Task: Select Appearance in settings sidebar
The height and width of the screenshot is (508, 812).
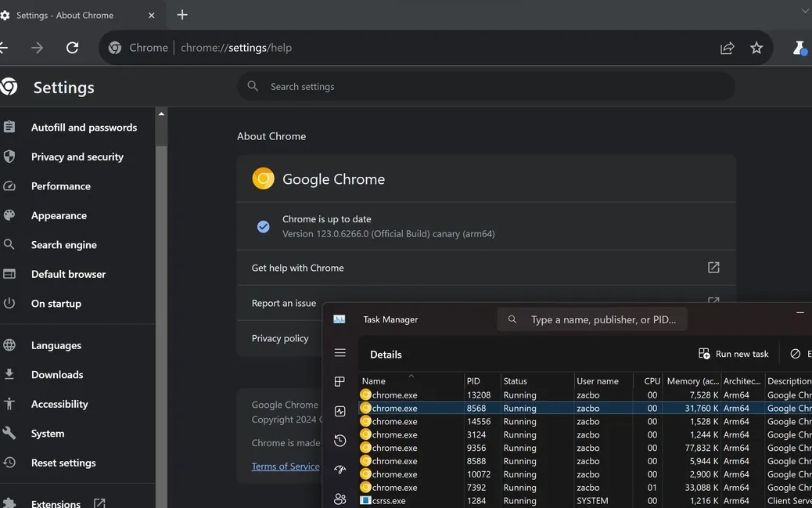Action: [59, 215]
